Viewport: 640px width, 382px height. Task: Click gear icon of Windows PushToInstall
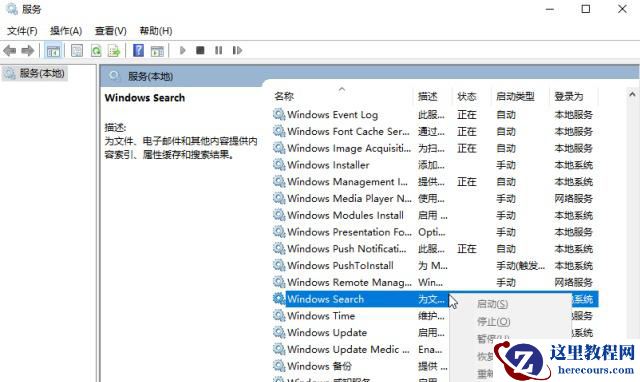279,265
